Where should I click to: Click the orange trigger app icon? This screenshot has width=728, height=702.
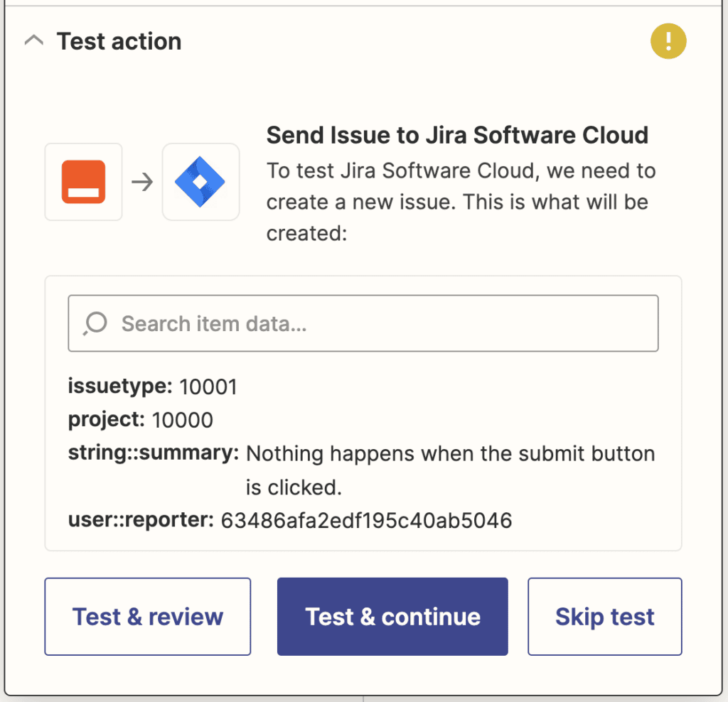click(83, 182)
